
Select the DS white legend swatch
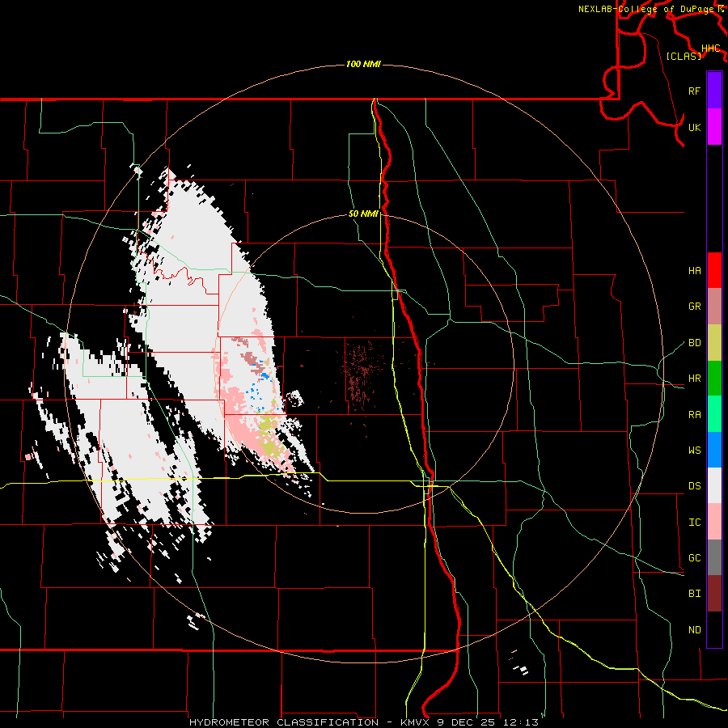(x=714, y=485)
